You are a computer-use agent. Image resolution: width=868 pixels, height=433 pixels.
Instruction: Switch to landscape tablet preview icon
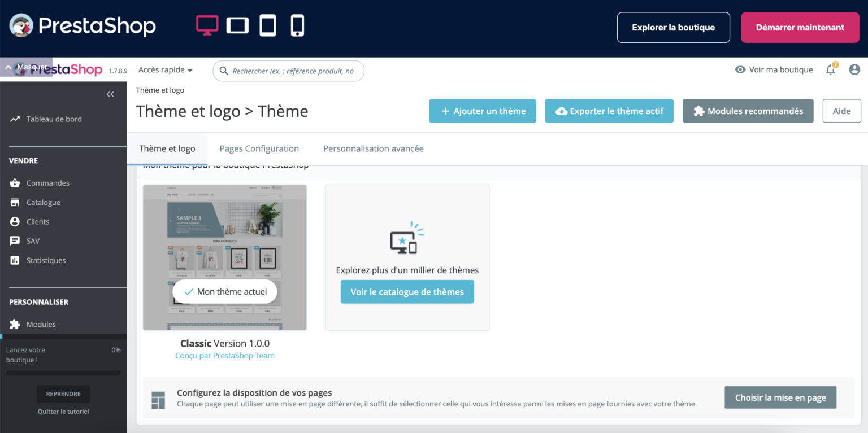click(x=237, y=25)
